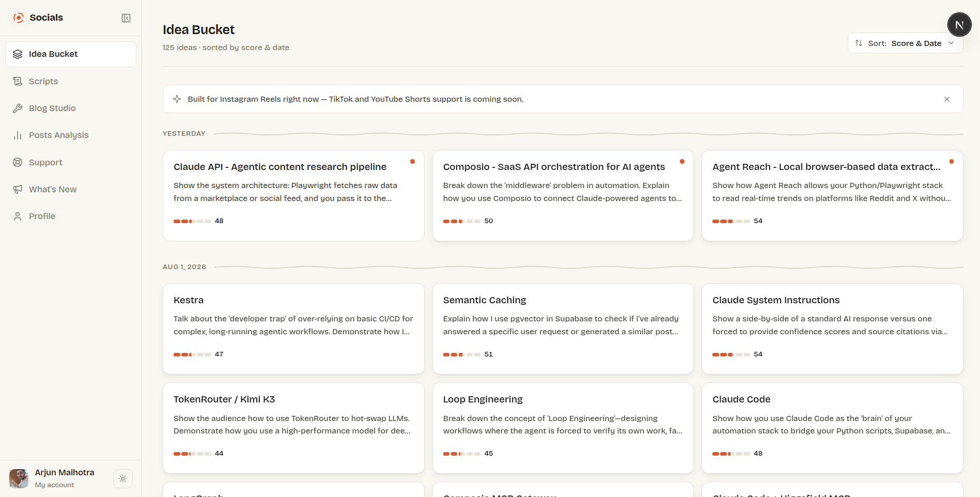Screen dimensions: 980x497
Task: Click score value 44 on TokenRouter card
Action: [219, 454]
